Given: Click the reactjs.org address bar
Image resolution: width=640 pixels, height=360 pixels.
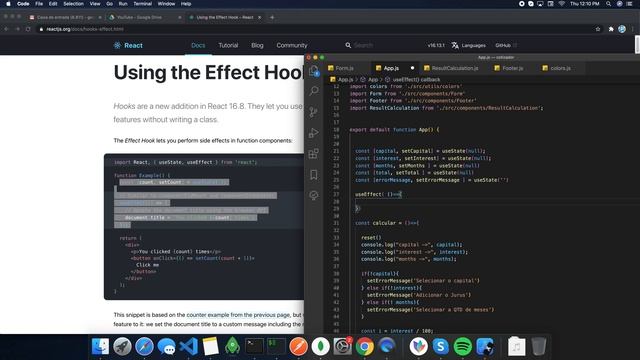Looking at the screenshot, I should pyautogui.click(x=314, y=29).
